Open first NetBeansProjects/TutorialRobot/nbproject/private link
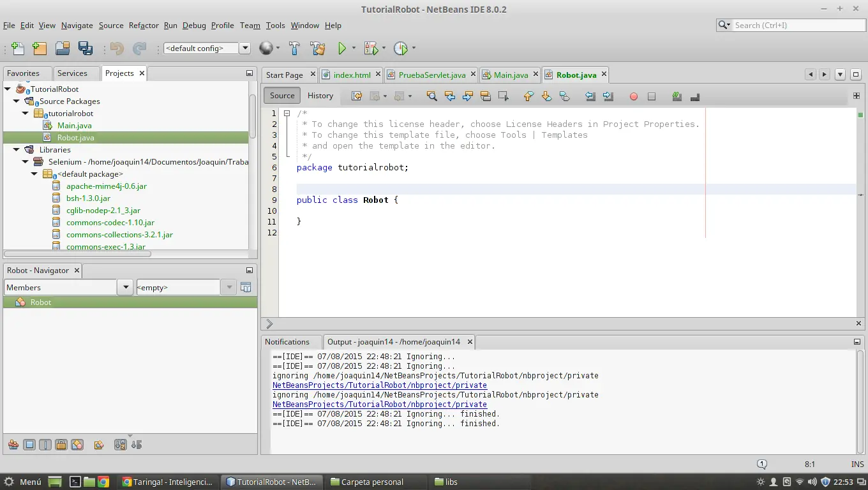 [380, 385]
